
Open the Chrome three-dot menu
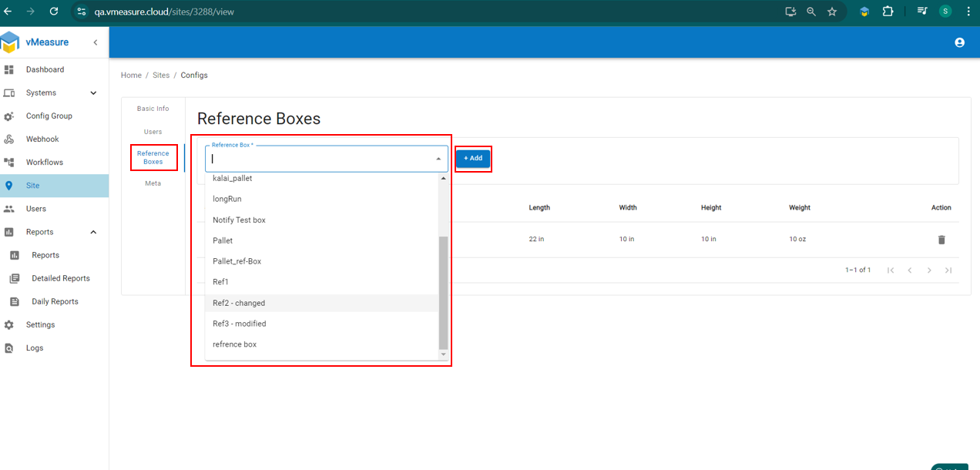pos(968,12)
